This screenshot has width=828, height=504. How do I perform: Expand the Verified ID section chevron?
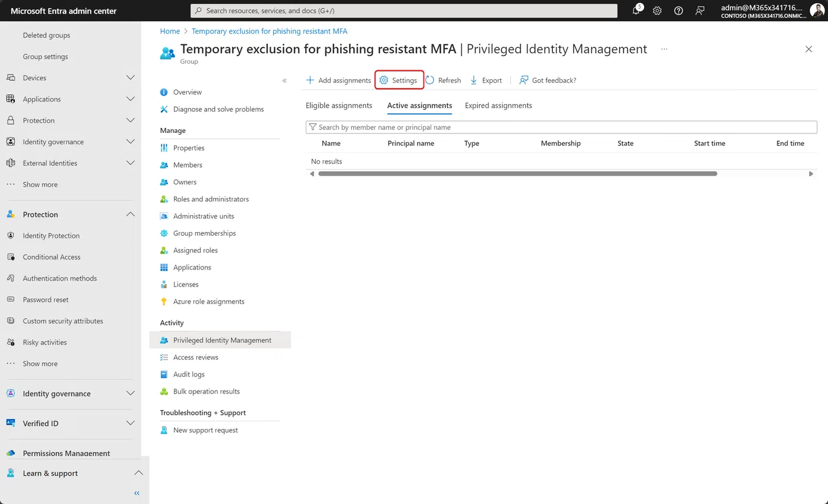tap(131, 424)
